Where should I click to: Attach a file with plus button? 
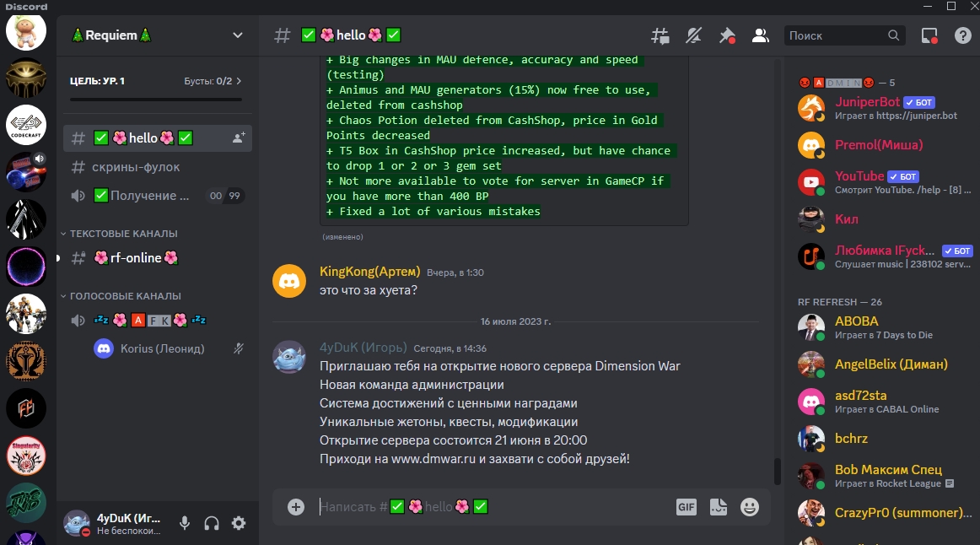tap(296, 507)
